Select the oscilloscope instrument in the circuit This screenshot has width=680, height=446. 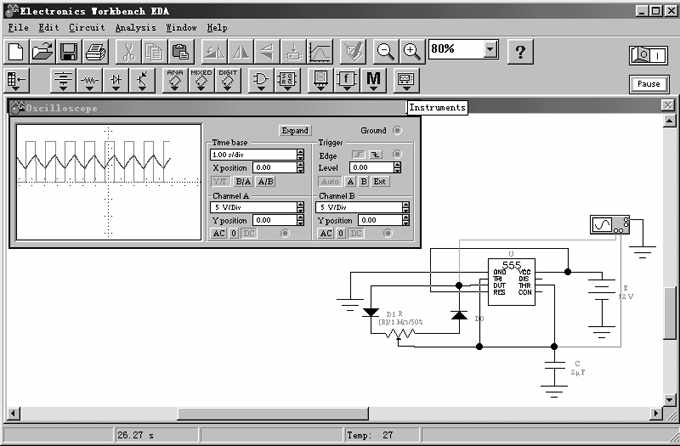pyautogui.click(x=610, y=225)
